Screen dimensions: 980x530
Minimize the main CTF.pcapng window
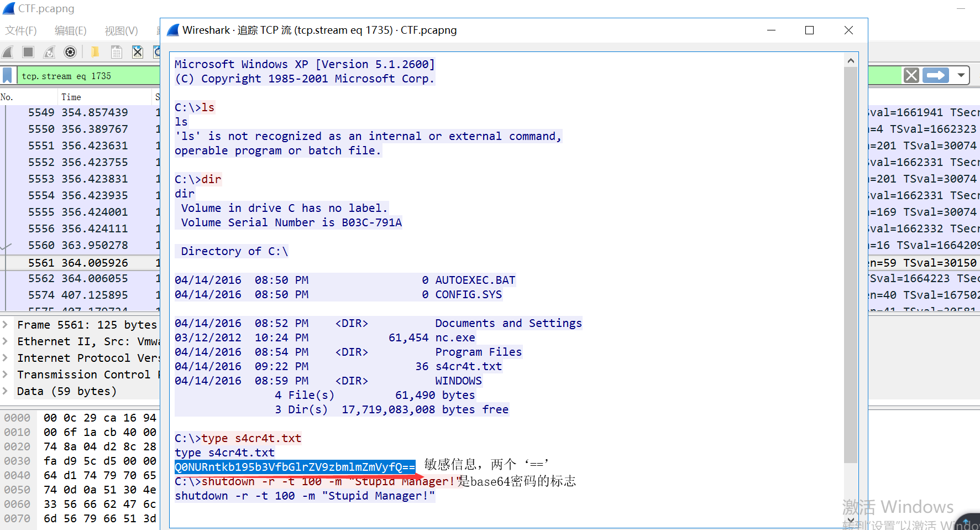[x=961, y=8]
